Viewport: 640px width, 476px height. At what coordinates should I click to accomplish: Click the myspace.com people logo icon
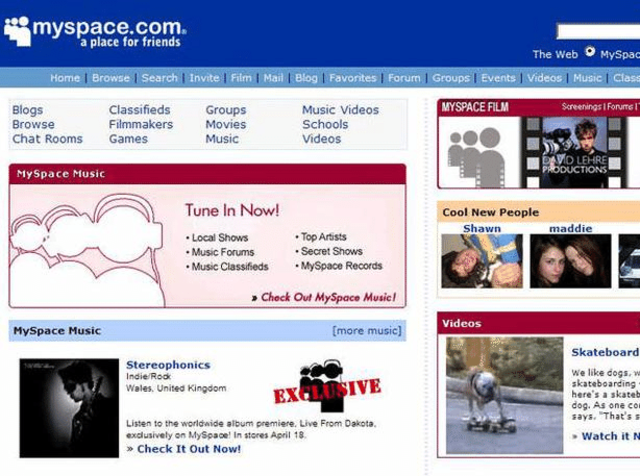[17, 31]
